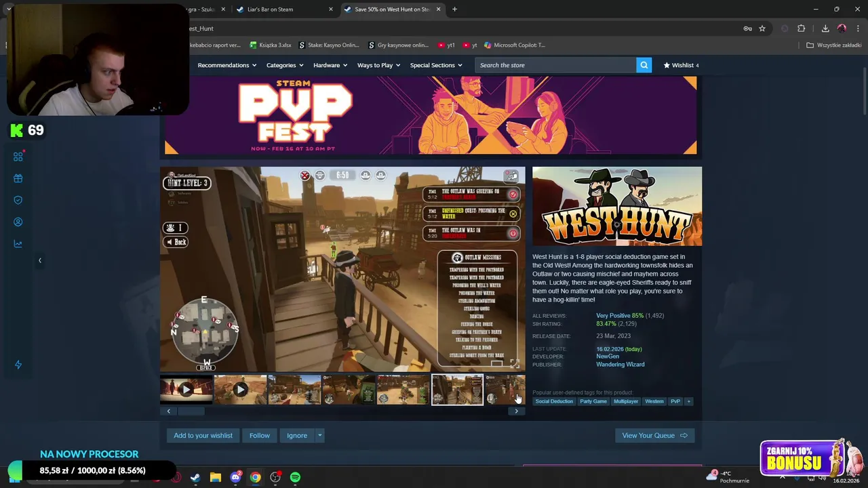This screenshot has height=488, width=868.
Task: Open the Wandering Wizard publisher link
Action: [x=620, y=365]
